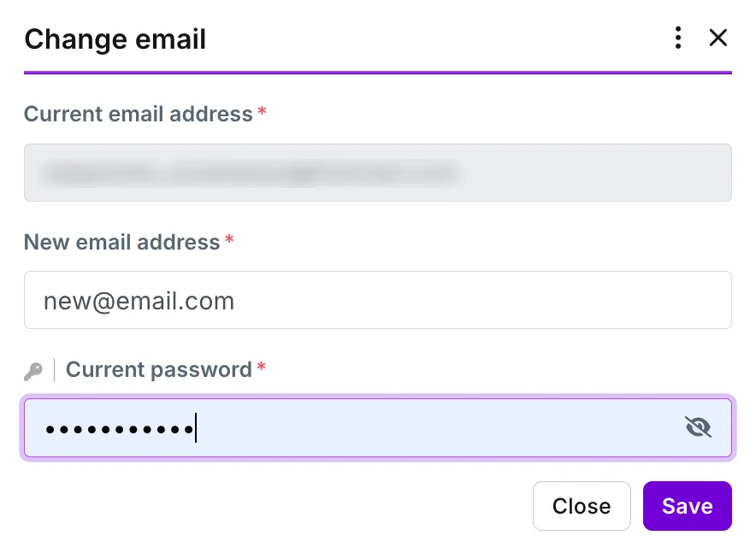The height and width of the screenshot is (547, 756).
Task: Click the new@email.com text in the field
Action: (x=139, y=302)
